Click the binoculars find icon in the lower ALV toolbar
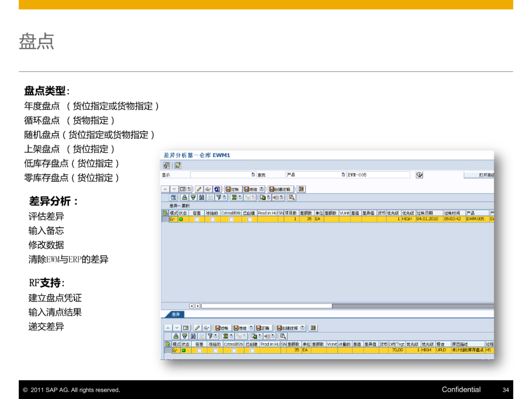This screenshot has height=399, width=532. (x=193, y=336)
